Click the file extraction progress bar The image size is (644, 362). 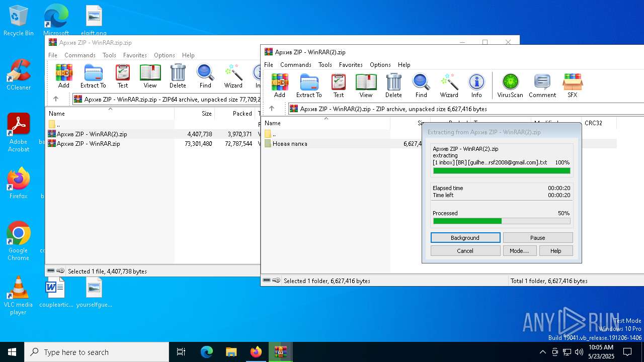coord(502,171)
